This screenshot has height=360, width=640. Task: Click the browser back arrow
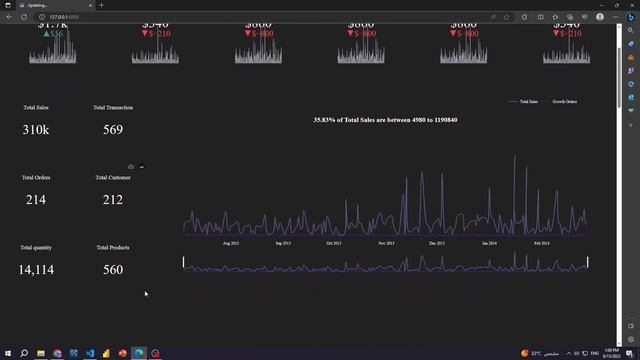point(9,17)
